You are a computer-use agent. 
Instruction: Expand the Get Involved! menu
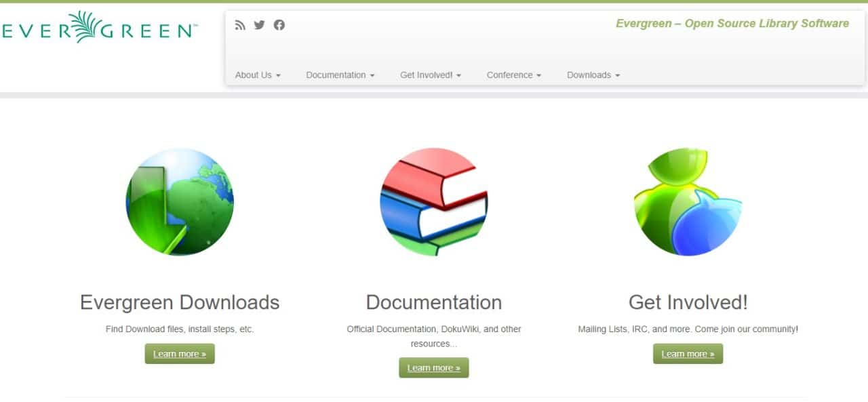pos(431,75)
